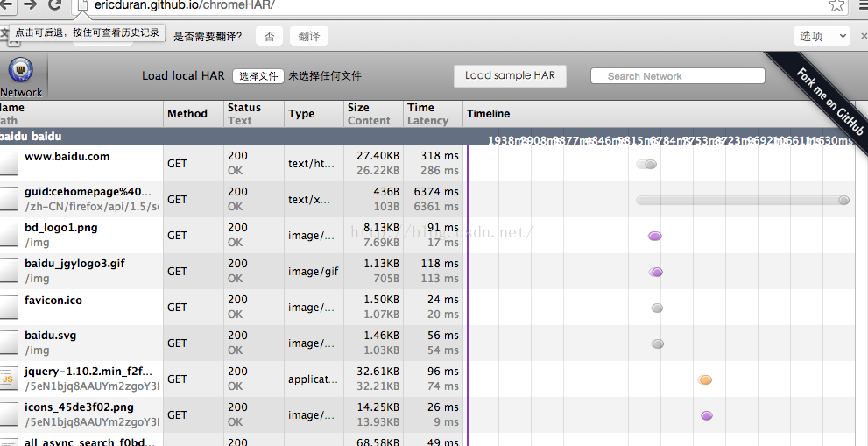This screenshot has height=446, width=868.
Task: Select baidu_jgylogo3.gif request name
Action: click(x=74, y=265)
